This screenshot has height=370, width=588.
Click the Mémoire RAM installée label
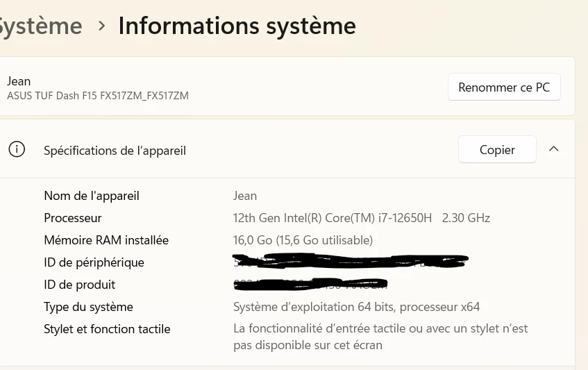point(106,240)
